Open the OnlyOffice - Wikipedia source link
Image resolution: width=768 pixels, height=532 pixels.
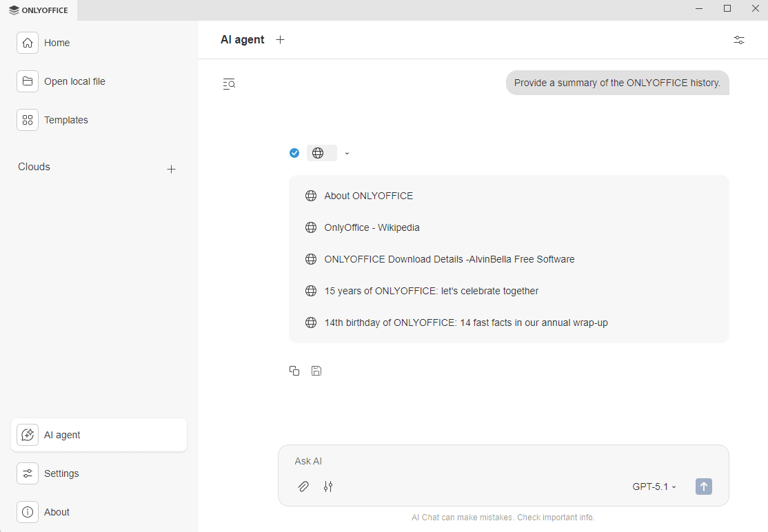[x=372, y=227]
